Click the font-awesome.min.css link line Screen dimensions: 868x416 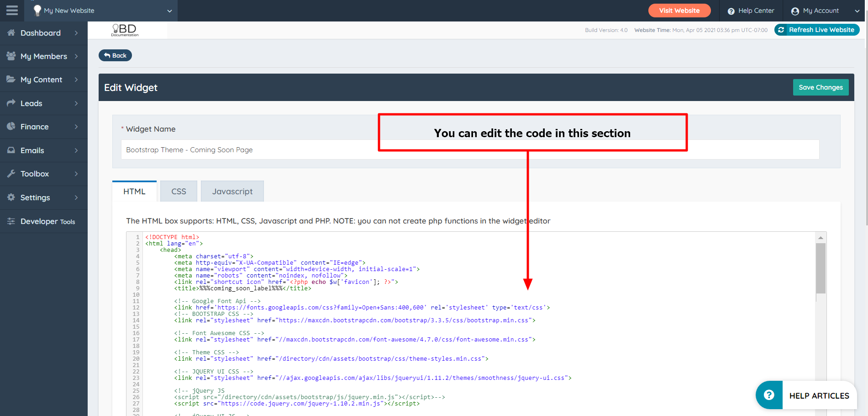(355, 340)
